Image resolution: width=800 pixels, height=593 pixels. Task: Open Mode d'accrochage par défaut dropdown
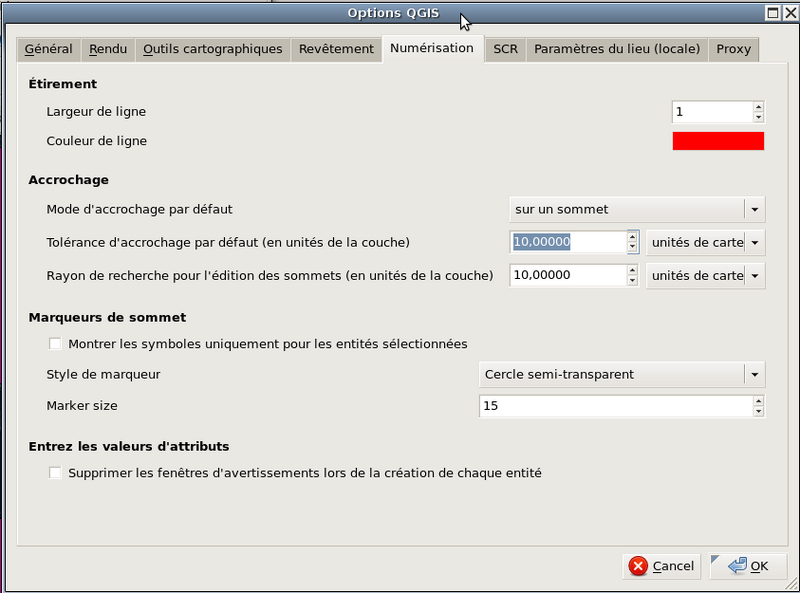(637, 210)
